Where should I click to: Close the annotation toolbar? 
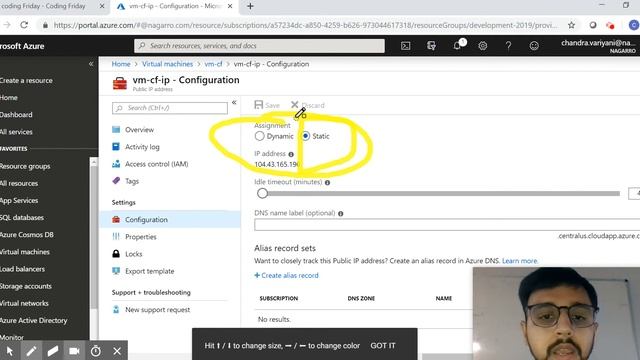click(x=117, y=351)
